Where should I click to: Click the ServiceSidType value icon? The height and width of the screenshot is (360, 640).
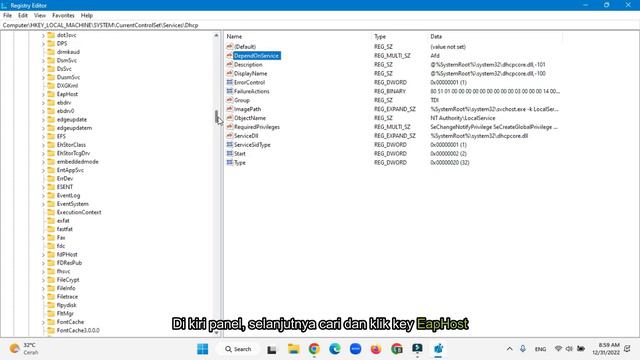(230, 144)
